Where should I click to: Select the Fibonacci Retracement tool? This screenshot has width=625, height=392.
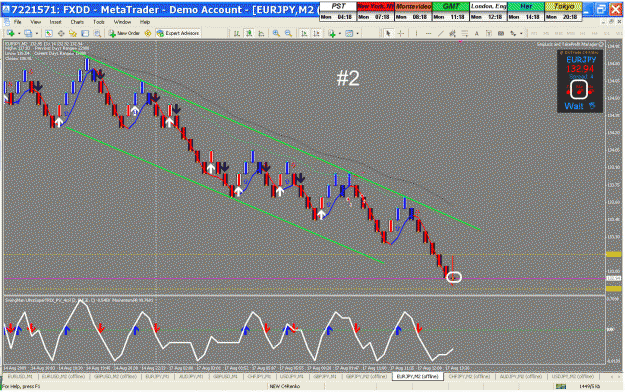[465, 33]
